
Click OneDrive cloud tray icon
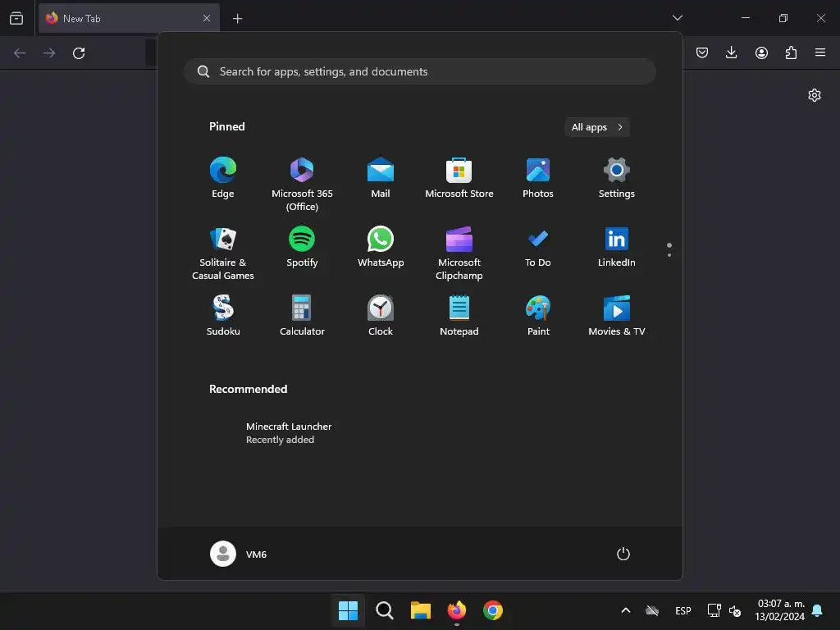tap(652, 610)
